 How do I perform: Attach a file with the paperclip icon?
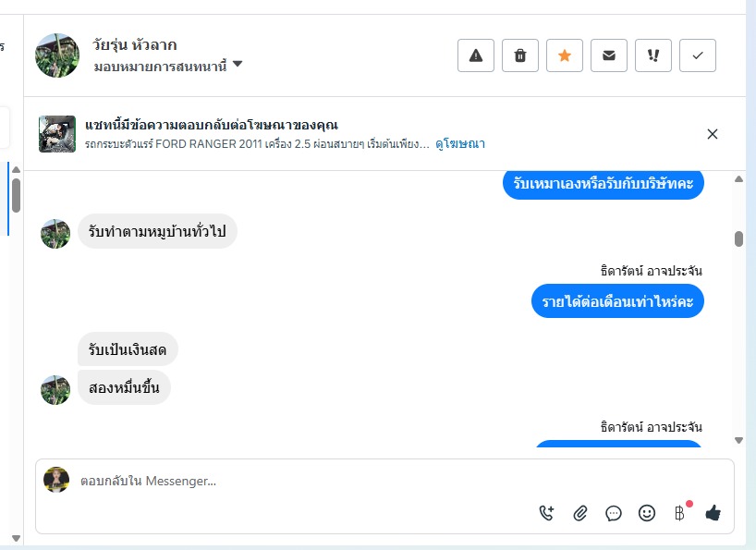[x=580, y=513]
